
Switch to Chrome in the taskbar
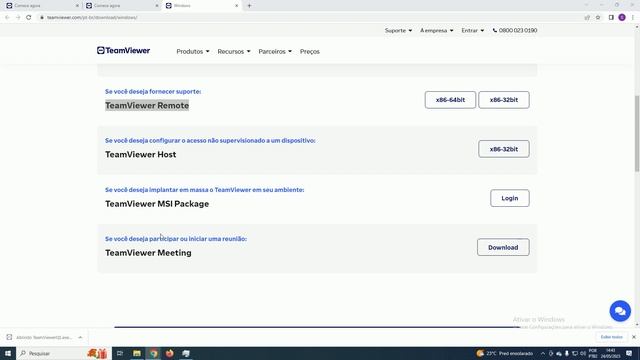coord(153,353)
